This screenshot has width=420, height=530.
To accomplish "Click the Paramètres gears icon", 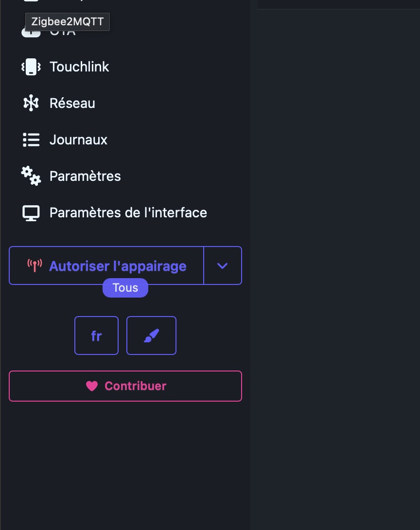I will [31, 176].
